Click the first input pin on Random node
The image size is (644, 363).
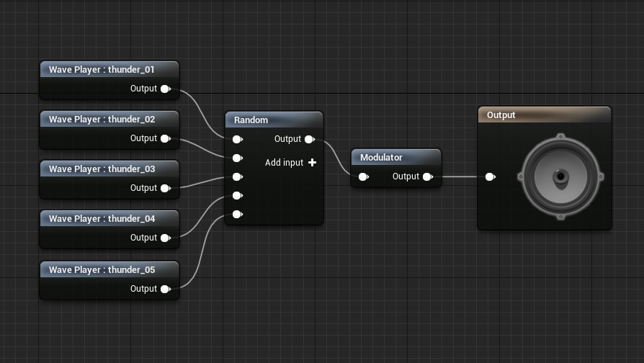click(x=236, y=139)
